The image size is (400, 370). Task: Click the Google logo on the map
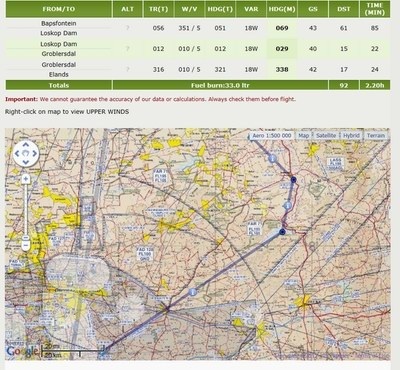coord(22,351)
